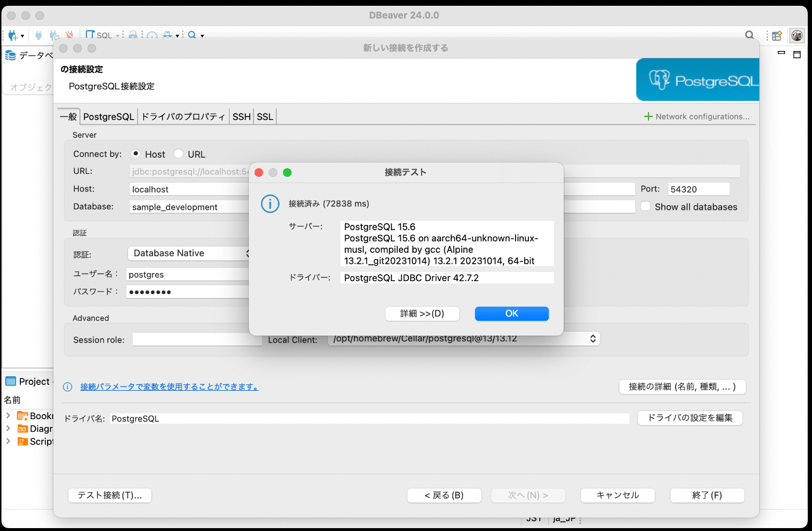This screenshot has width=812, height=531.
Task: Click the < 戻る (B) back button
Action: [x=444, y=495]
